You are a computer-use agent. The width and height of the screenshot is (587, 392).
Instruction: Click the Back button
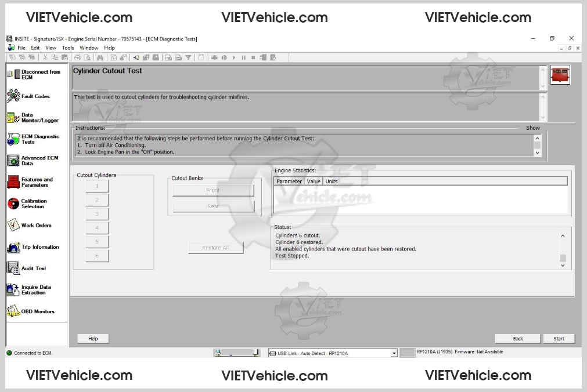518,339
